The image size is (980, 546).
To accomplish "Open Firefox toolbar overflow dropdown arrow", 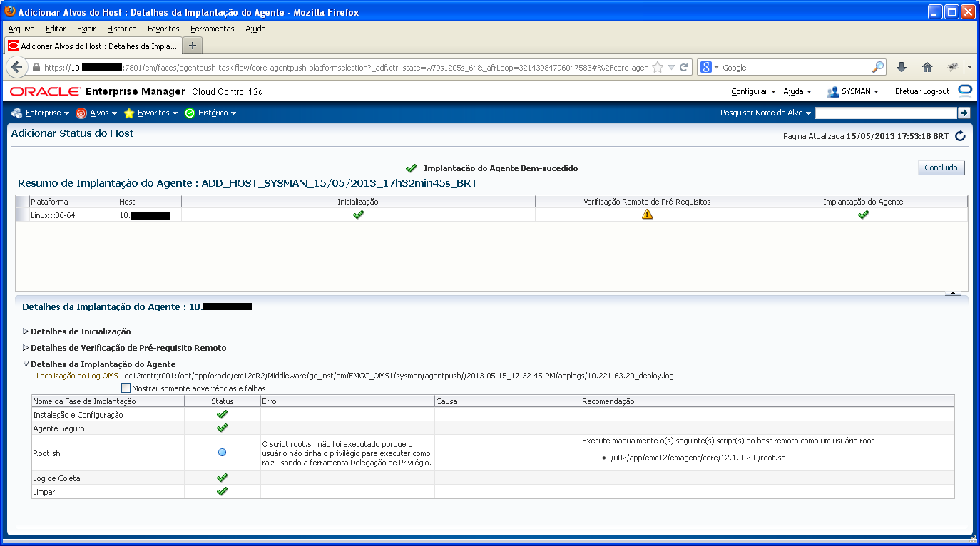I will click(x=969, y=67).
